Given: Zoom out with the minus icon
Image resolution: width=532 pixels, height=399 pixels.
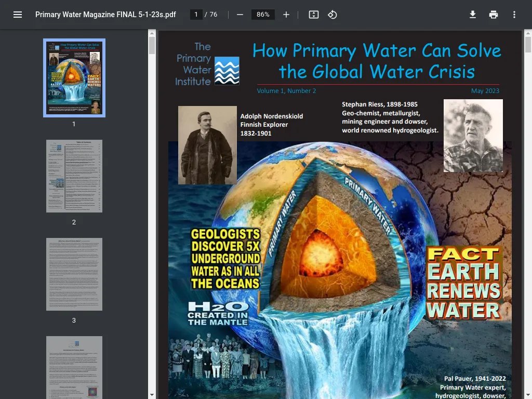Looking at the screenshot, I should click(240, 15).
